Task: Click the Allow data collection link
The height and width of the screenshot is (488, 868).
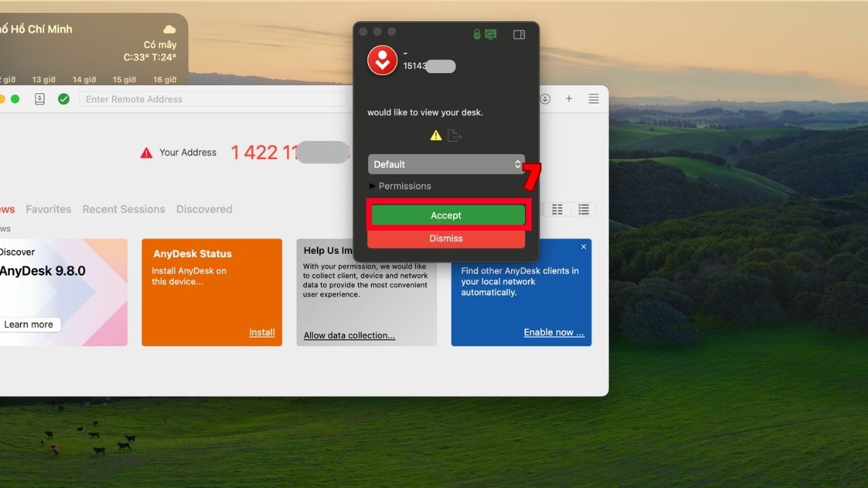Action: [x=349, y=335]
